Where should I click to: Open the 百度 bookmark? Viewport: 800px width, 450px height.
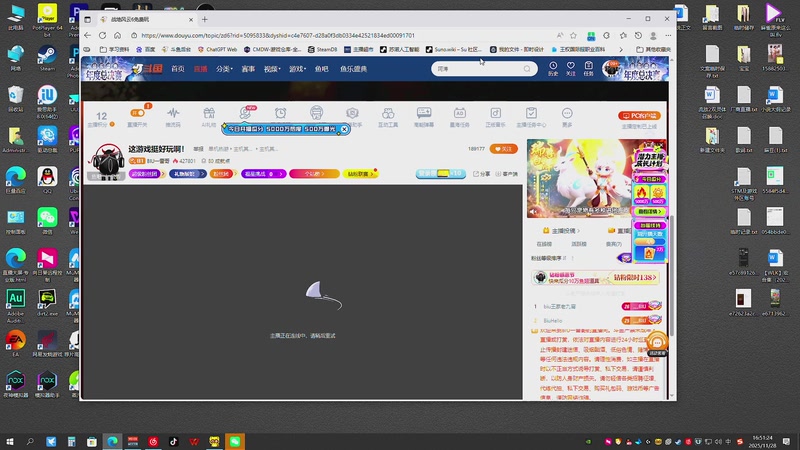pyautogui.click(x=145, y=49)
